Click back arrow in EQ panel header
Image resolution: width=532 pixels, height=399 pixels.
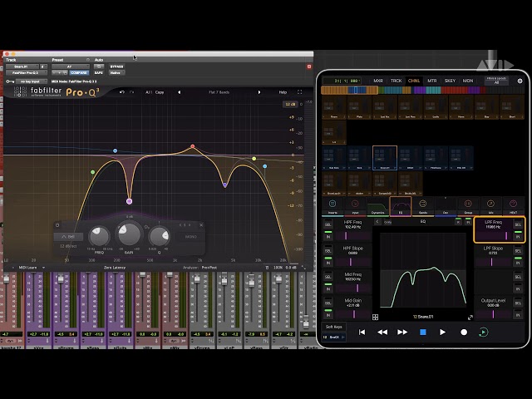[377, 222]
